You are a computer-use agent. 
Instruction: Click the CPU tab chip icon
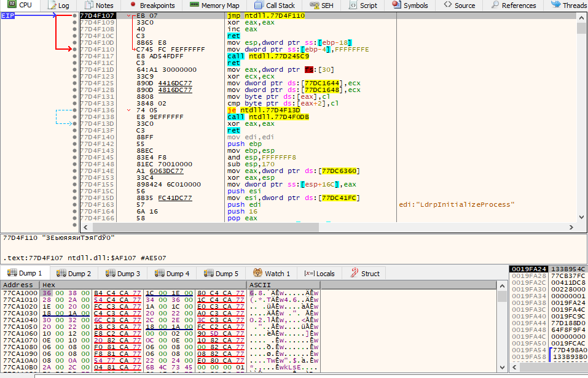tap(11, 5)
